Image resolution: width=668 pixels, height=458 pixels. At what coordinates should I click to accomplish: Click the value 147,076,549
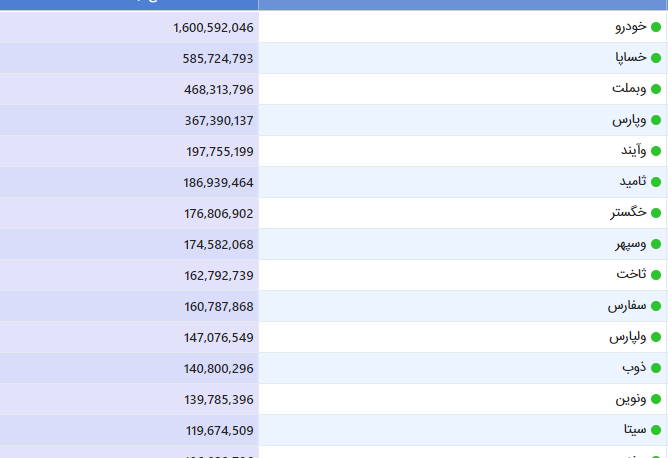point(219,338)
